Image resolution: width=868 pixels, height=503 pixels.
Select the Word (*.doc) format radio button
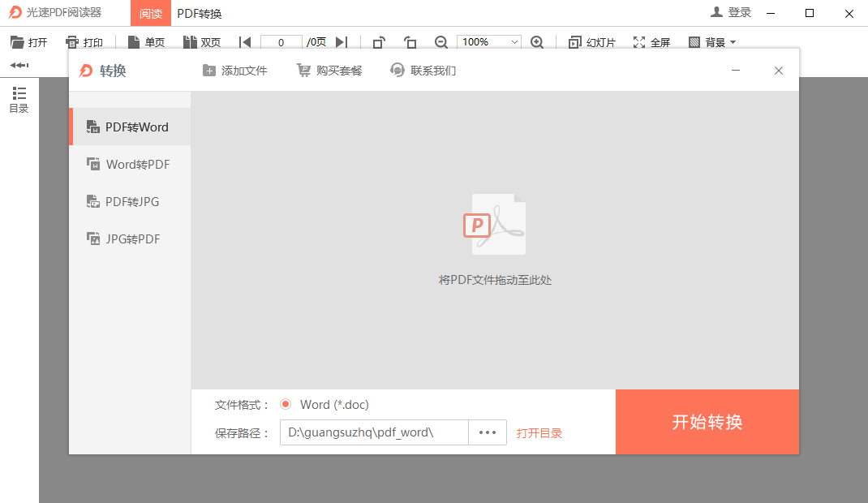pos(287,404)
